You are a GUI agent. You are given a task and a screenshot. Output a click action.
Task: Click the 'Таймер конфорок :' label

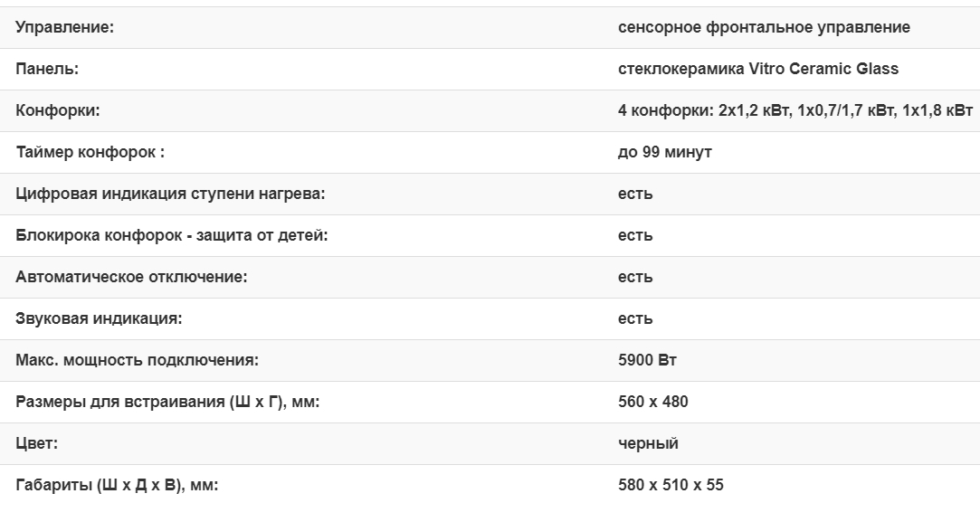tap(90, 152)
